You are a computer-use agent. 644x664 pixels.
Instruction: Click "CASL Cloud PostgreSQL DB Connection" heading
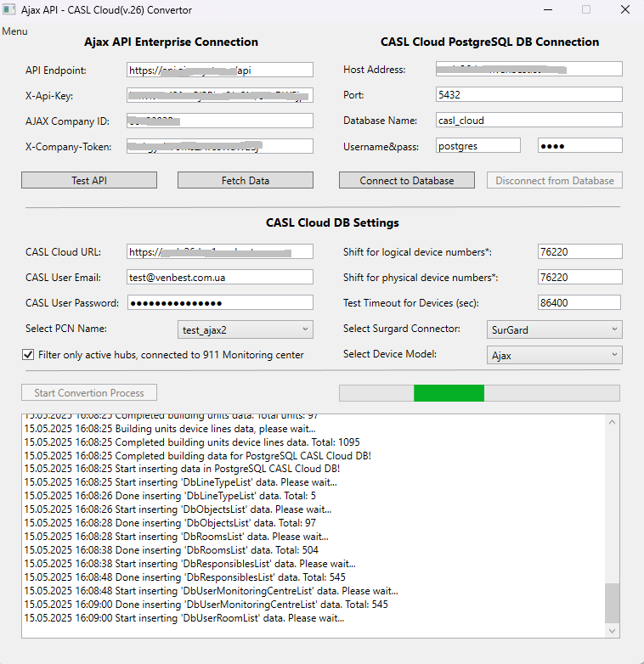[489, 42]
